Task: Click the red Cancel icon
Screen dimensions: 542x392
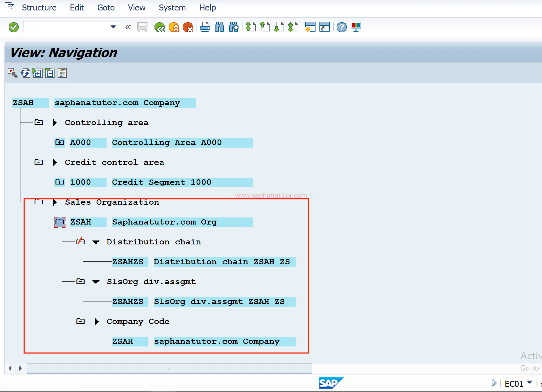Action: (x=188, y=27)
